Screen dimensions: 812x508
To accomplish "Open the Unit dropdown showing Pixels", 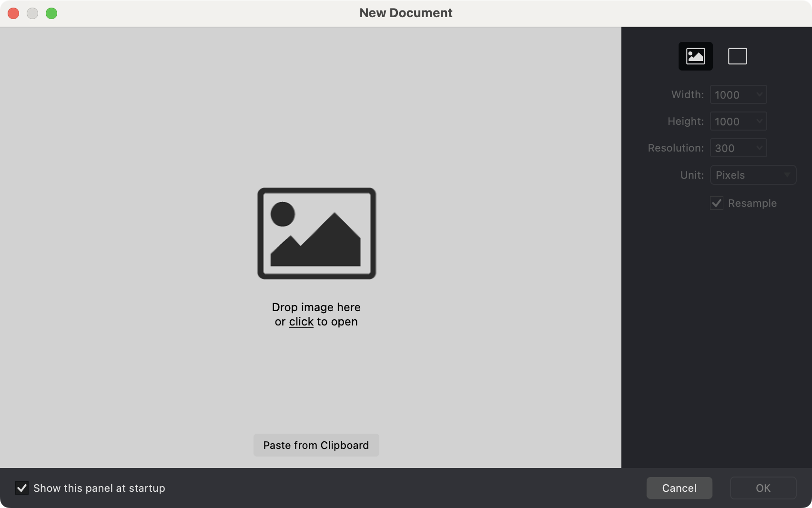I will pyautogui.click(x=753, y=175).
